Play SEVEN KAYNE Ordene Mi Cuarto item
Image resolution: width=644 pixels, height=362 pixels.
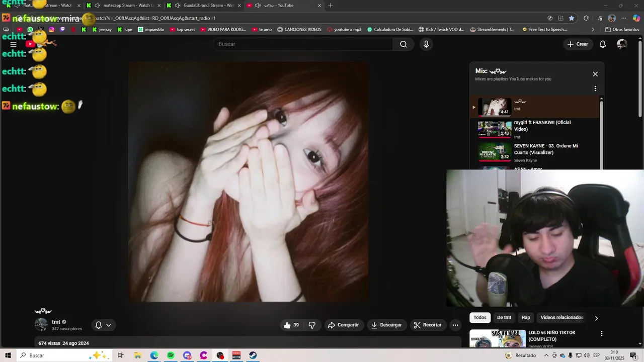click(x=535, y=153)
